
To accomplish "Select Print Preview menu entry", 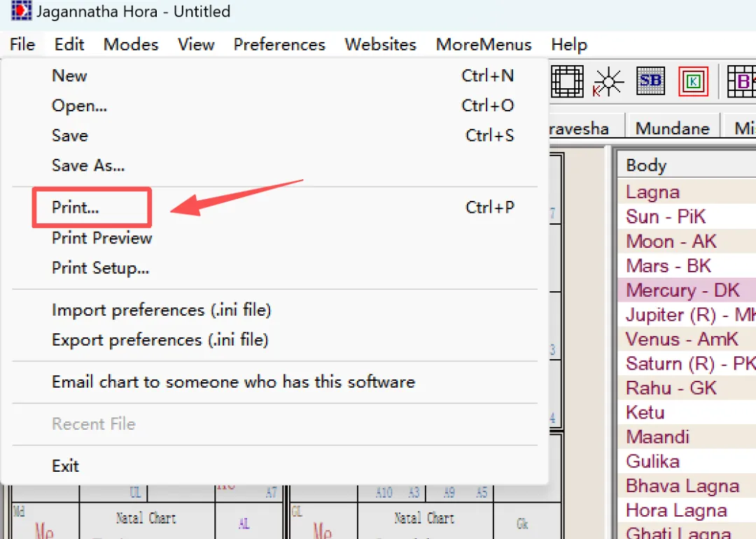I will tap(275, 238).
